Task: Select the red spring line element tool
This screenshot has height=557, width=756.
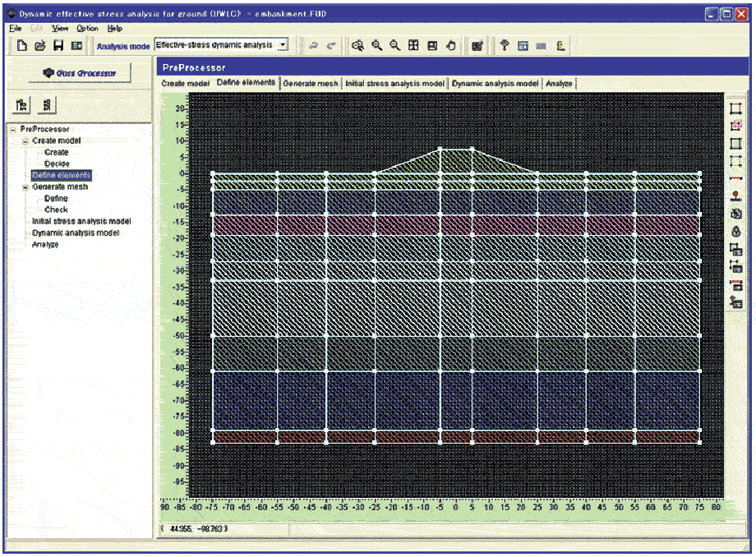Action: [x=735, y=178]
